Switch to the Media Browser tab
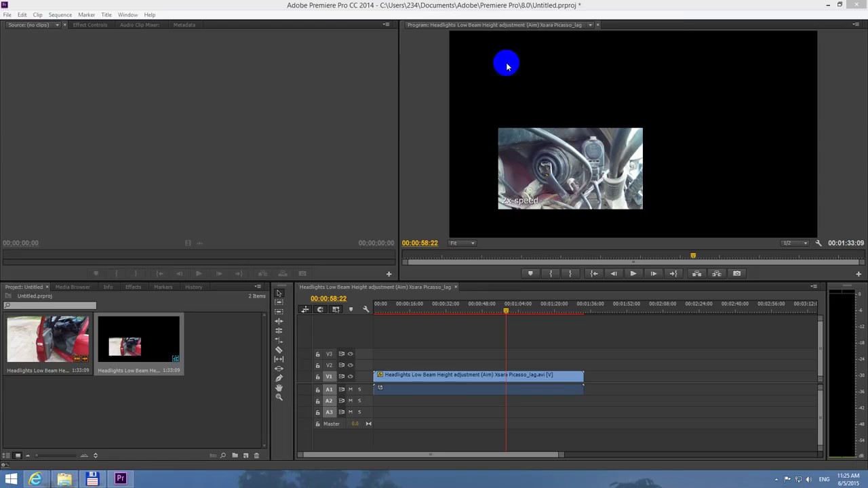 pos(73,287)
